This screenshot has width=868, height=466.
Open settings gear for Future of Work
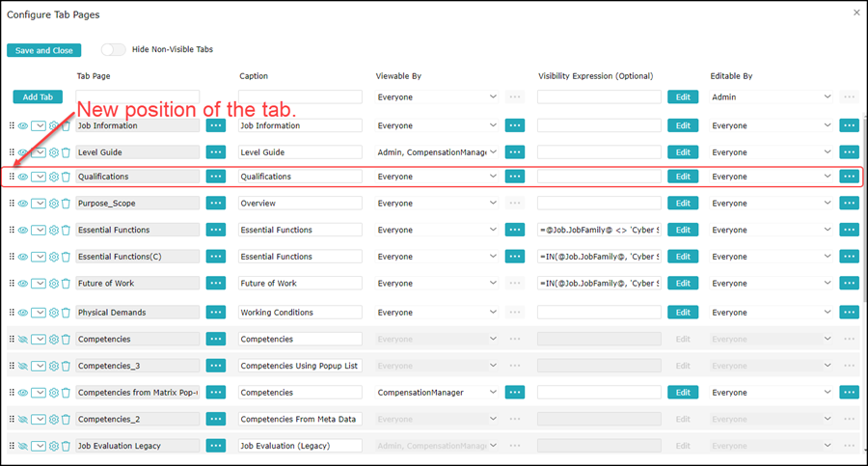coord(54,284)
